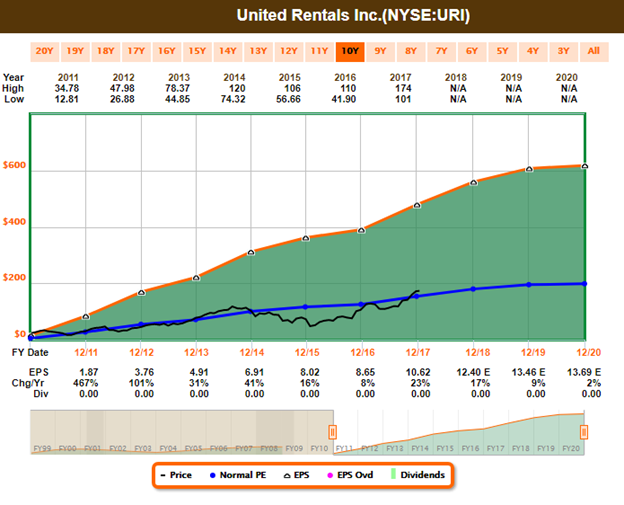Image resolution: width=624 pixels, height=505 pixels.
Task: Click the EPS triangle marker at 12/14
Action: tap(251, 252)
